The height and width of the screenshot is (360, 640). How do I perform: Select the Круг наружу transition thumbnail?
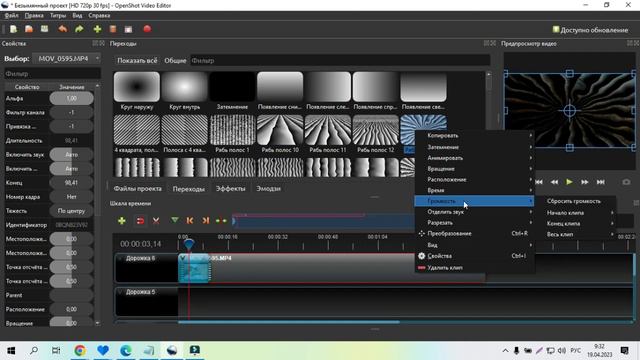pyautogui.click(x=137, y=87)
